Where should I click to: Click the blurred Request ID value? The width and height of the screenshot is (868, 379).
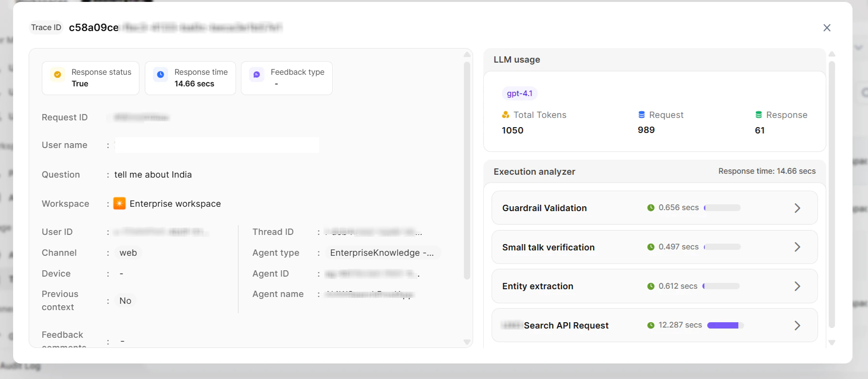(x=141, y=117)
